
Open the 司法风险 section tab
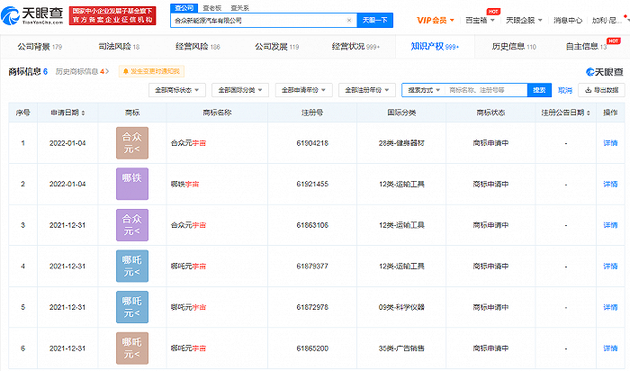119,47
